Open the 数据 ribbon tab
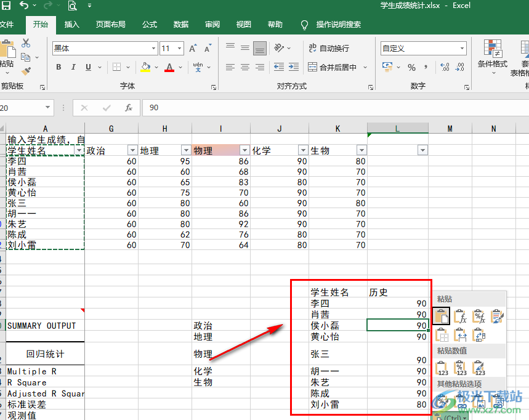 [x=181, y=24]
